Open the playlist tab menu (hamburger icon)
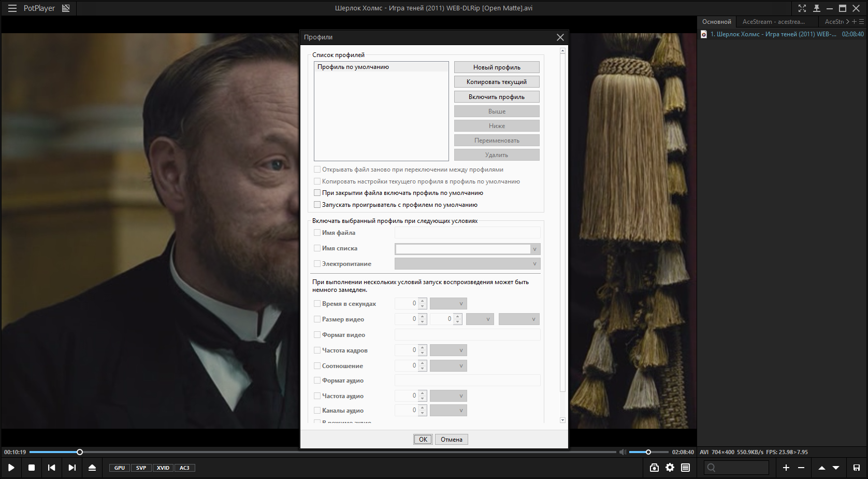This screenshot has height=479, width=868. [x=862, y=22]
